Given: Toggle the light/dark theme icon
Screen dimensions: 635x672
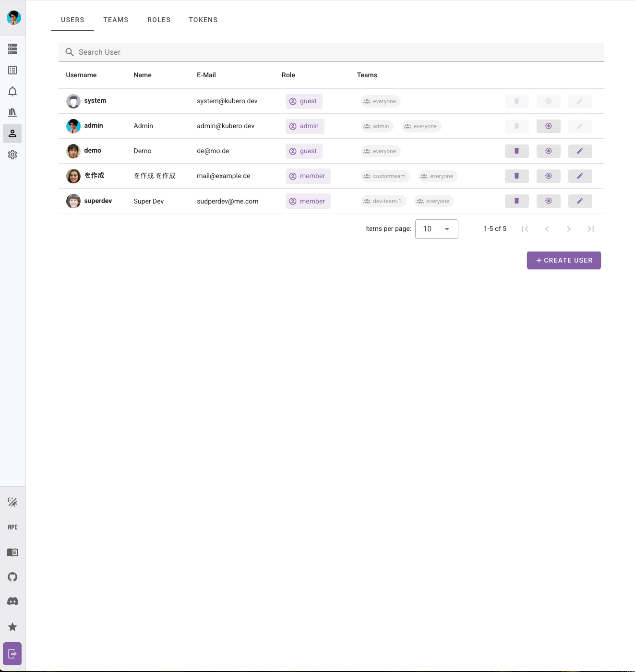Looking at the screenshot, I should (x=12, y=502).
